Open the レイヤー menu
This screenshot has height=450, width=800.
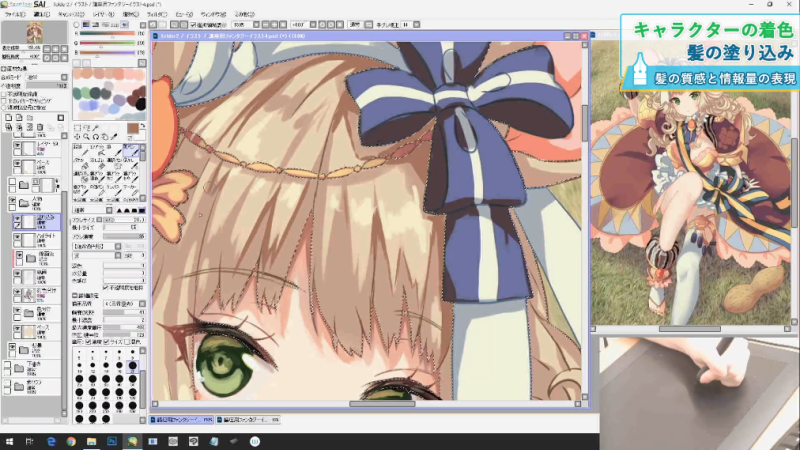[104, 14]
